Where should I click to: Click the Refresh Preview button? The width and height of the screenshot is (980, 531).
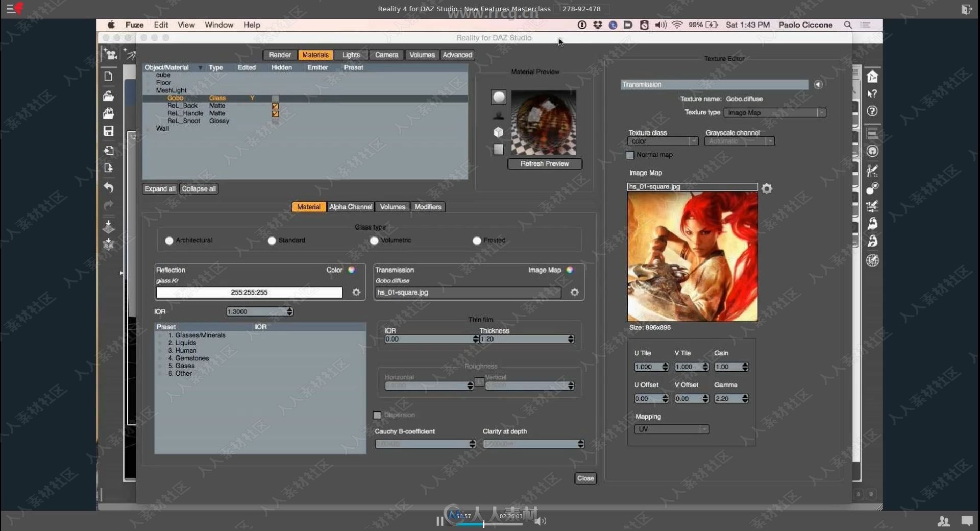[545, 164]
